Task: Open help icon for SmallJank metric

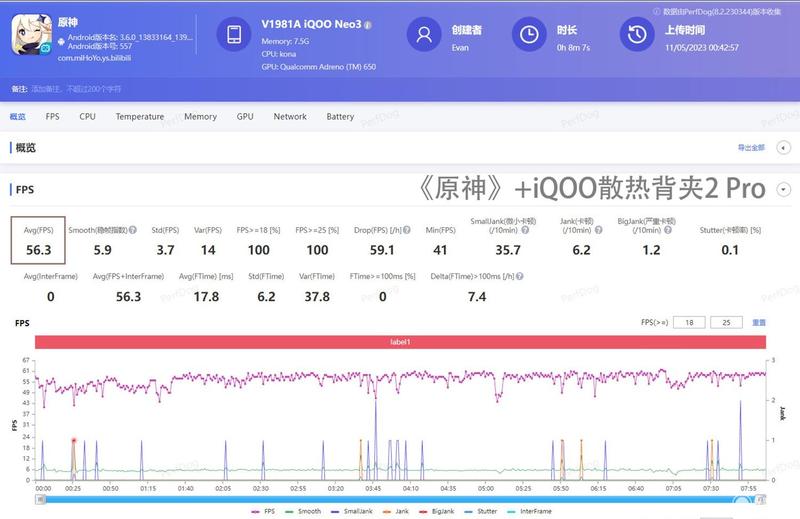Action: click(x=525, y=230)
